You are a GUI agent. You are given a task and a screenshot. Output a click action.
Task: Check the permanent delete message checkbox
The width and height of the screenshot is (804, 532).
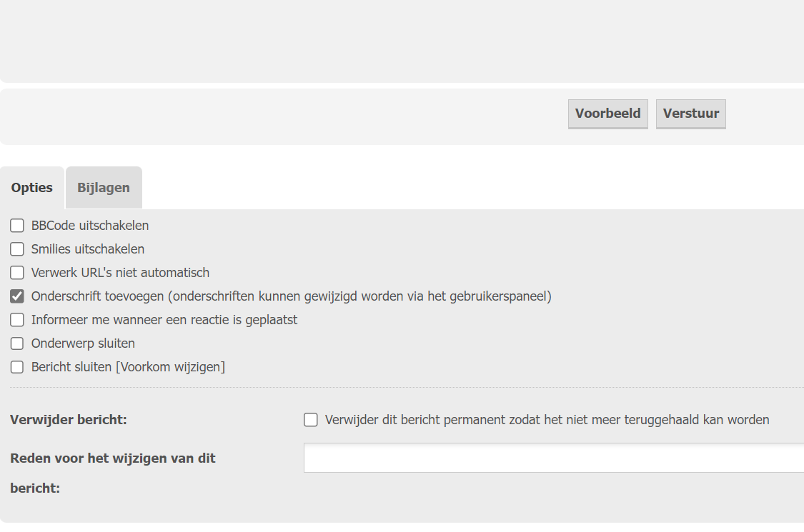[310, 420]
